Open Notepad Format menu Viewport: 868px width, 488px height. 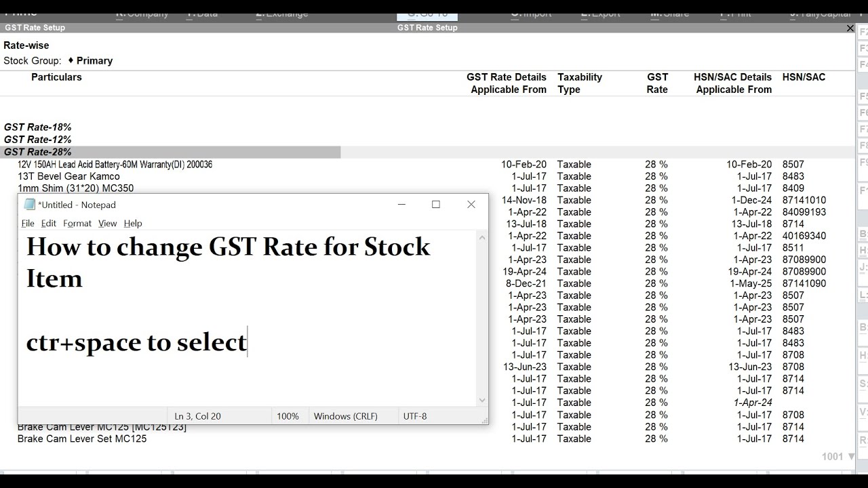[x=77, y=223]
